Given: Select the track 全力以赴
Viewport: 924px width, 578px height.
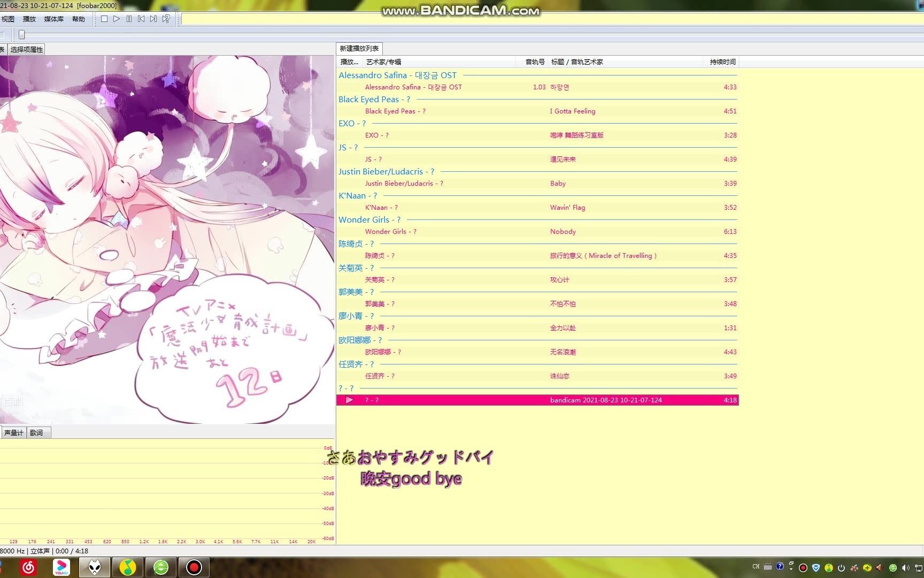Looking at the screenshot, I should (563, 328).
